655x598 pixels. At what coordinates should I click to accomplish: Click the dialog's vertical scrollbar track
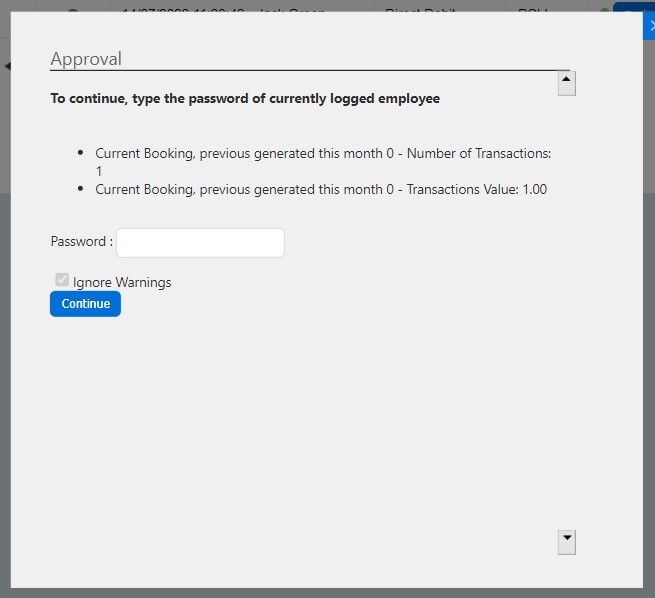point(566,310)
